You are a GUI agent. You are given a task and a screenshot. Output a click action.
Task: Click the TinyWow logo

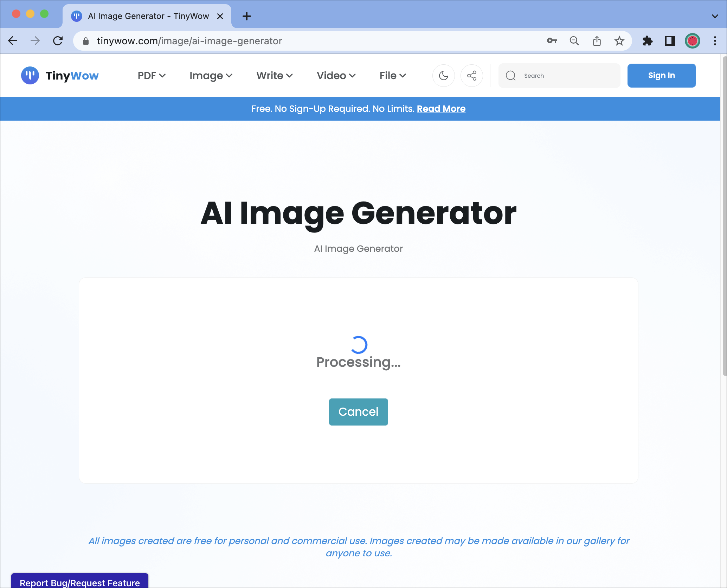(60, 75)
